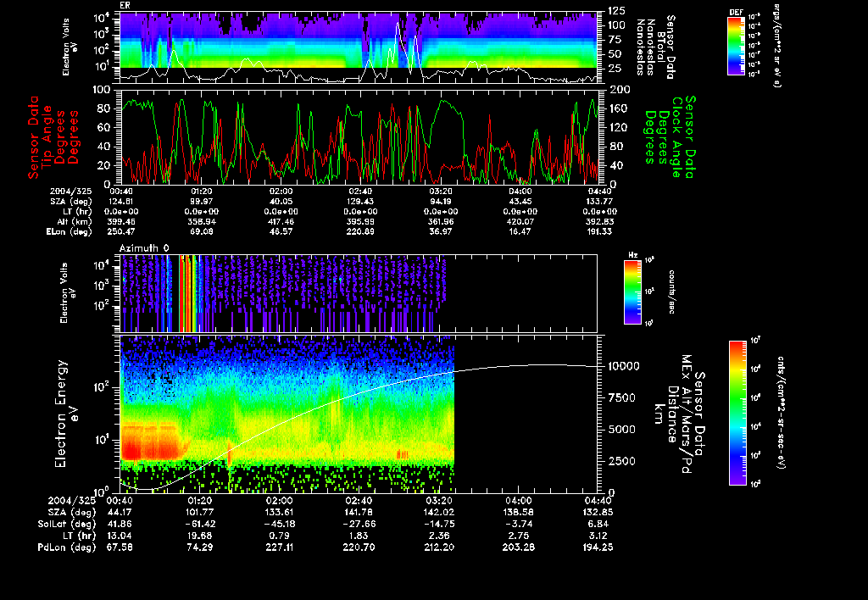Click the DEF color scale bar
This screenshot has height=600, width=868.
pyautogui.click(x=736, y=46)
